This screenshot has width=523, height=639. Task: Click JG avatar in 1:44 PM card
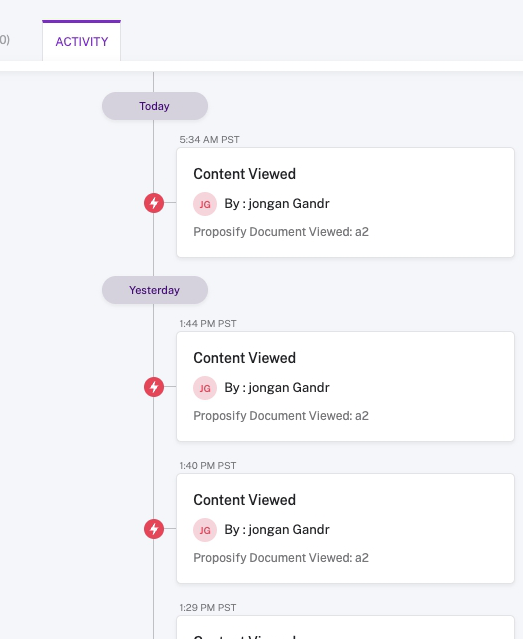pyautogui.click(x=205, y=388)
